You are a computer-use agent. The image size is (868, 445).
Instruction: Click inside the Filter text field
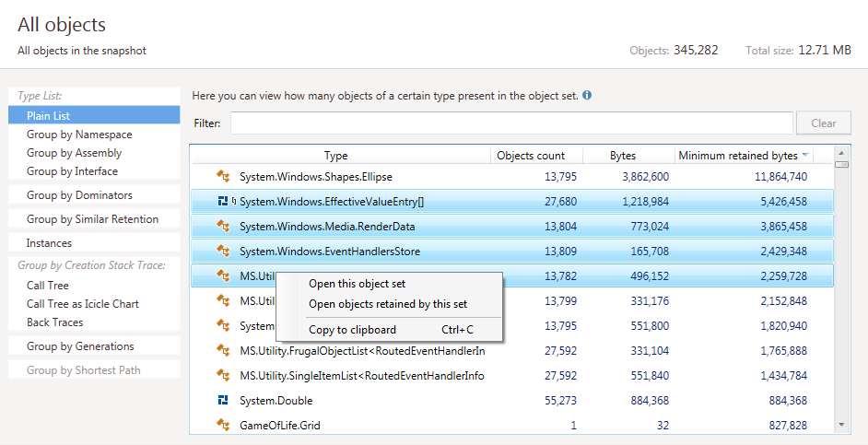pos(510,123)
